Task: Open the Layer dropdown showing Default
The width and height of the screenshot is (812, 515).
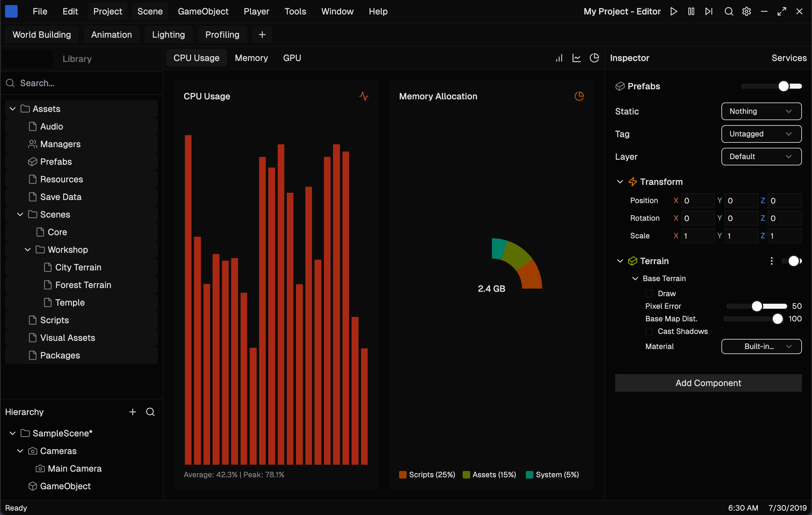Action: [x=761, y=156]
